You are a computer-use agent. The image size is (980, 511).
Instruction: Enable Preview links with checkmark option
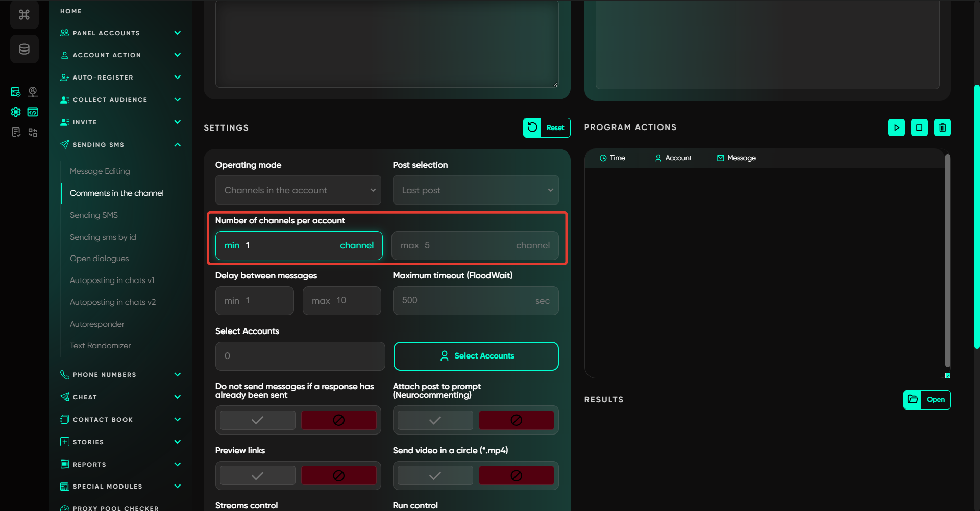click(x=258, y=476)
